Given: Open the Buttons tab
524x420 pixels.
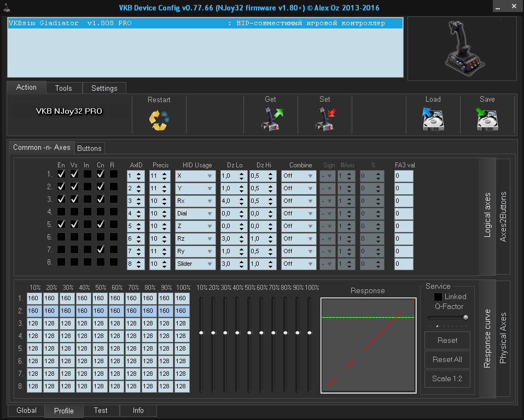Looking at the screenshot, I should (89, 148).
